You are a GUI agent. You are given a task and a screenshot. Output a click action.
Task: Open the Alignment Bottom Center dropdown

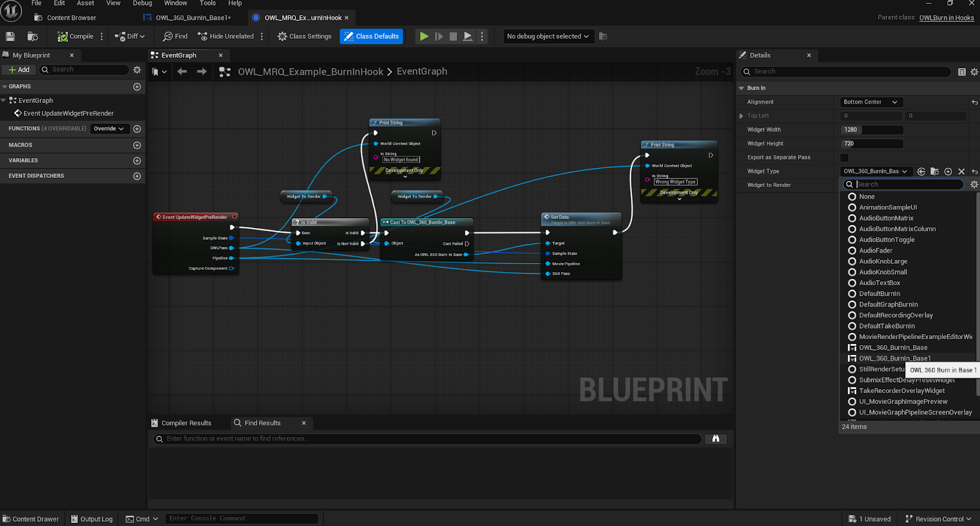click(870, 102)
